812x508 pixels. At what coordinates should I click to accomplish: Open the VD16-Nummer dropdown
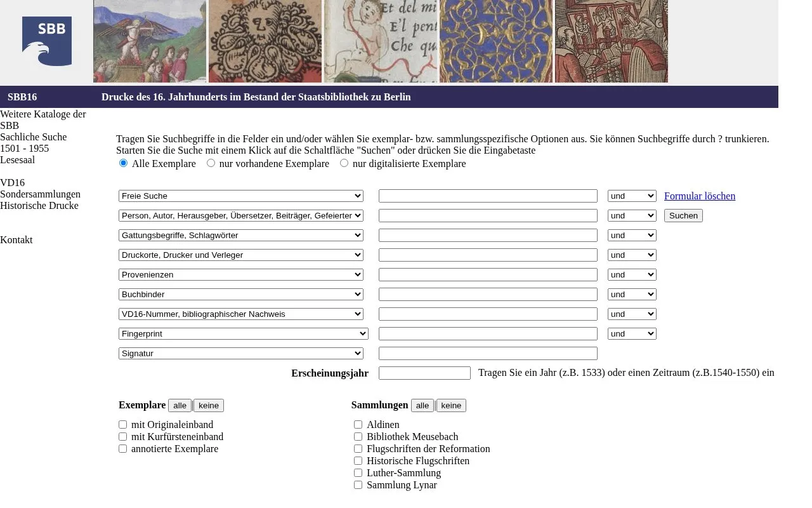click(241, 314)
